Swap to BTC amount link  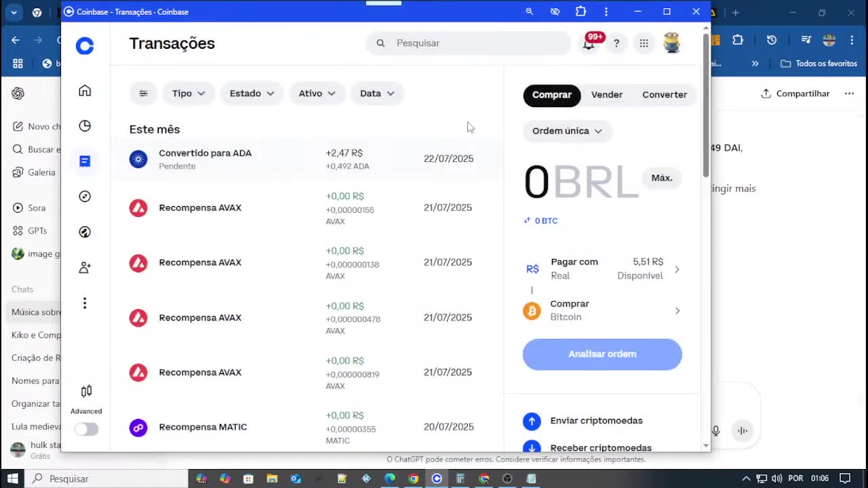(x=540, y=221)
